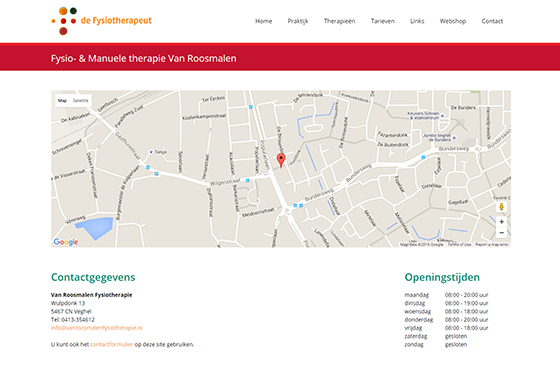Go to the Praktijk page

pos(298,21)
